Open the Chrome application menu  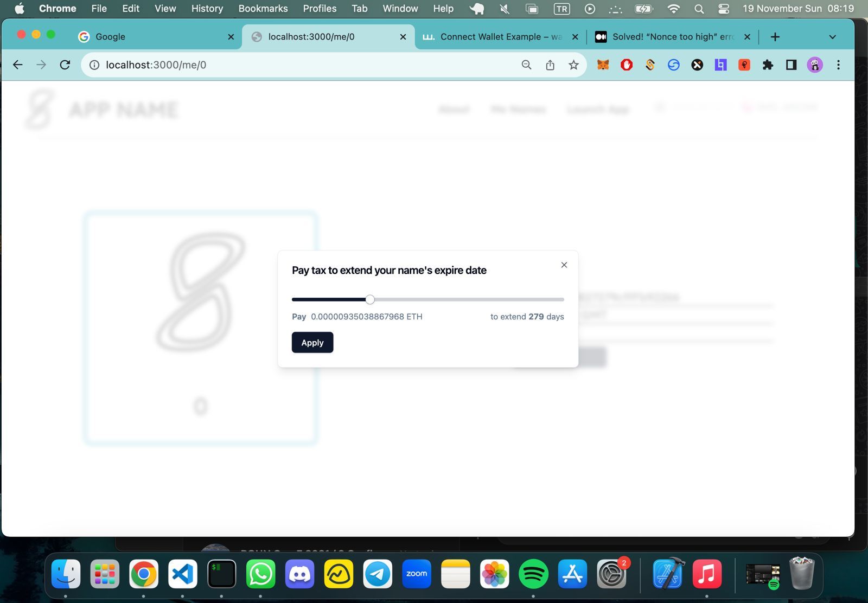click(x=58, y=8)
